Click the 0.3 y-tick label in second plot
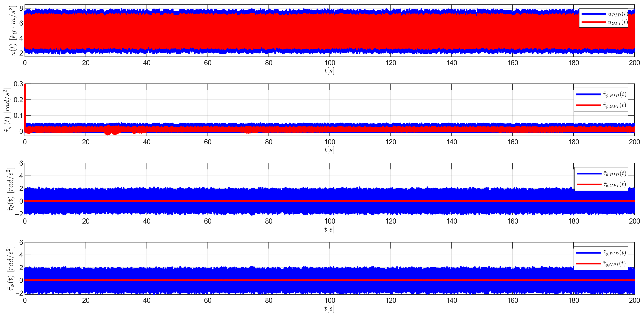The image size is (644, 316). [18, 84]
